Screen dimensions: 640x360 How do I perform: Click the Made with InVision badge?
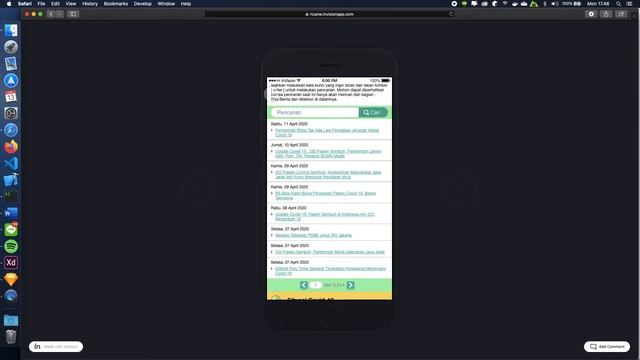(x=56, y=347)
